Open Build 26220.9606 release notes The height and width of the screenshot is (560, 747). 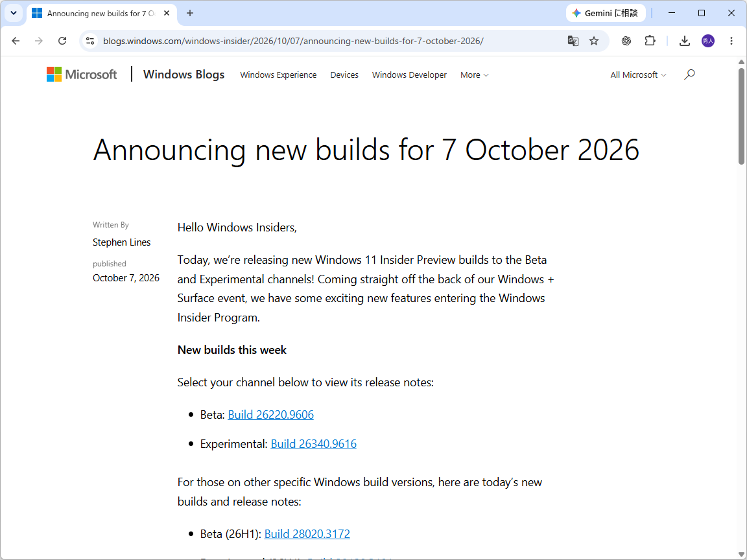click(x=270, y=414)
